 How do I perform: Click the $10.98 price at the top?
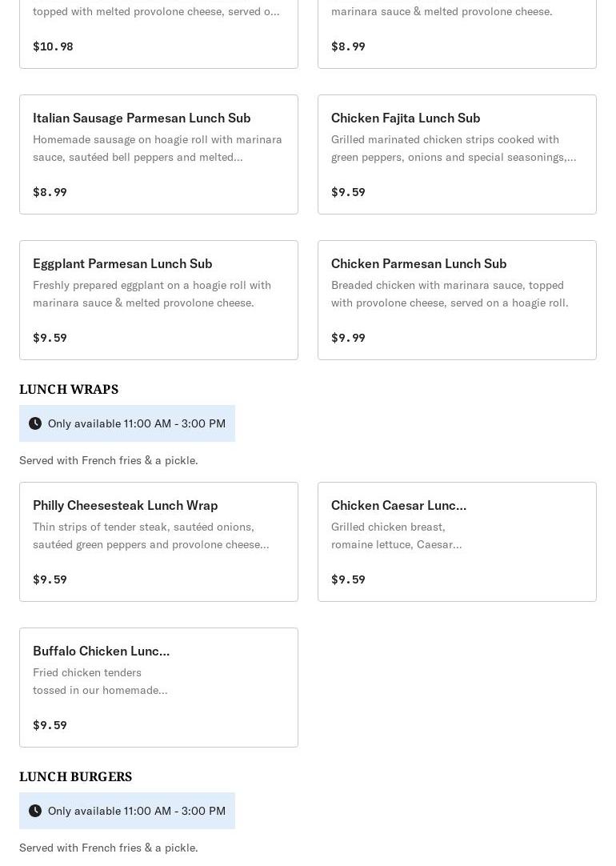(53, 46)
